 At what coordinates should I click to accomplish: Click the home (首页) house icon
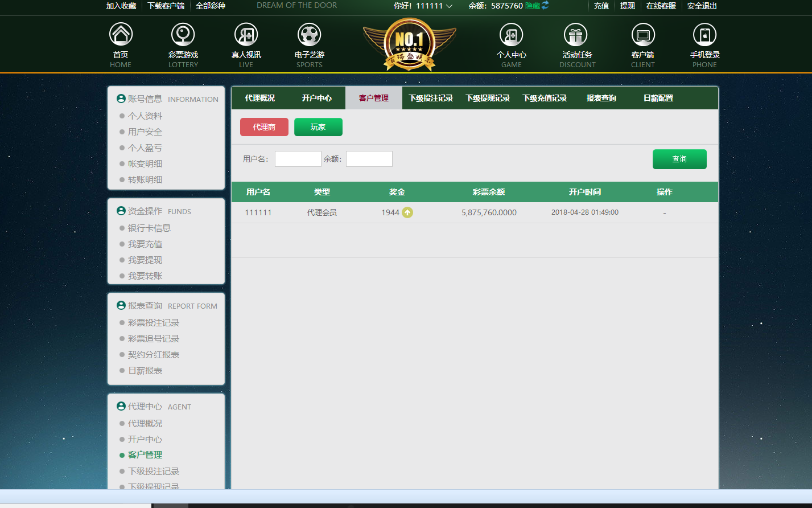click(x=121, y=35)
